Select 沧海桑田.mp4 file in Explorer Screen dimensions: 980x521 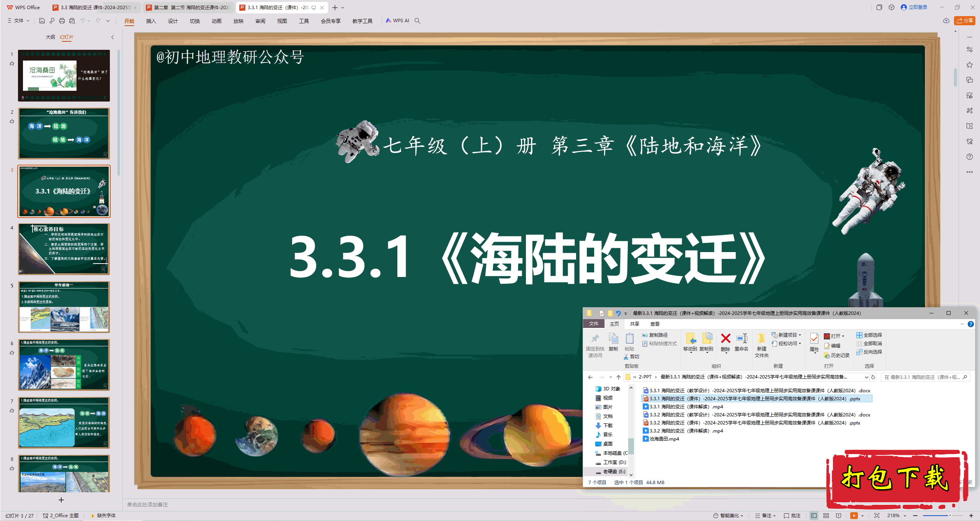[x=661, y=439]
